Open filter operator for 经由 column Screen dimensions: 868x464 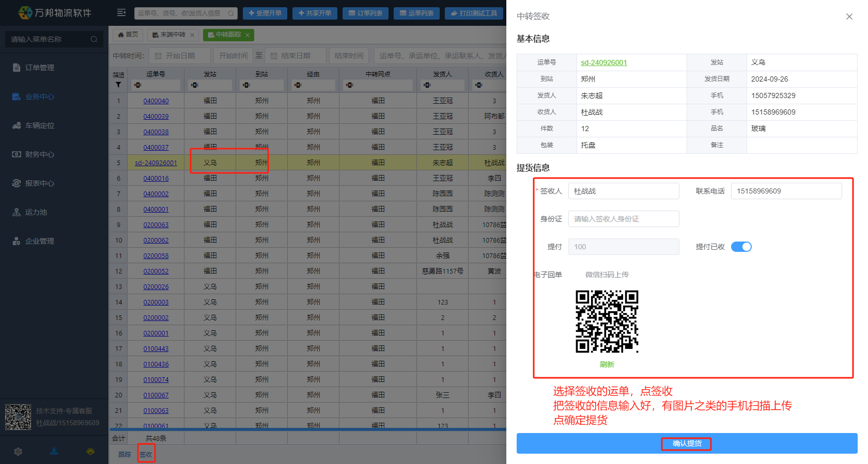pyautogui.click(x=298, y=85)
